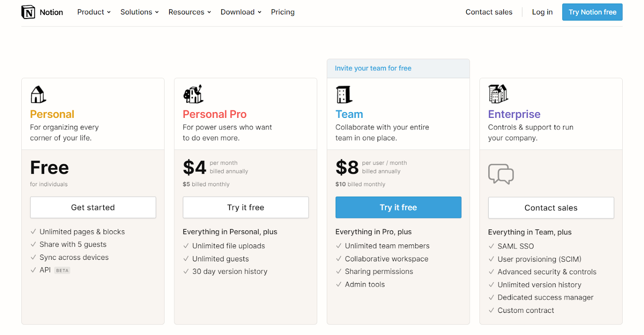This screenshot has width=644, height=335.
Task: Click the Log in link
Action: point(542,12)
